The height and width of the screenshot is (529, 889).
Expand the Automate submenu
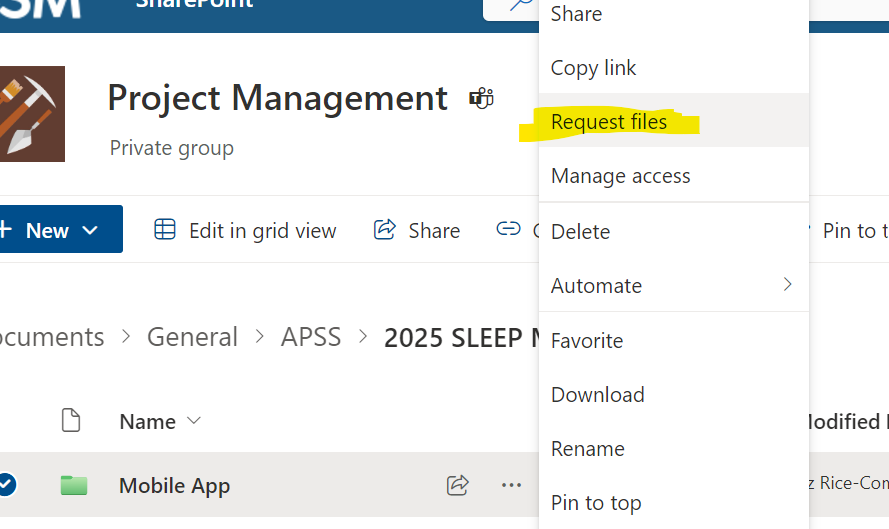tap(674, 285)
